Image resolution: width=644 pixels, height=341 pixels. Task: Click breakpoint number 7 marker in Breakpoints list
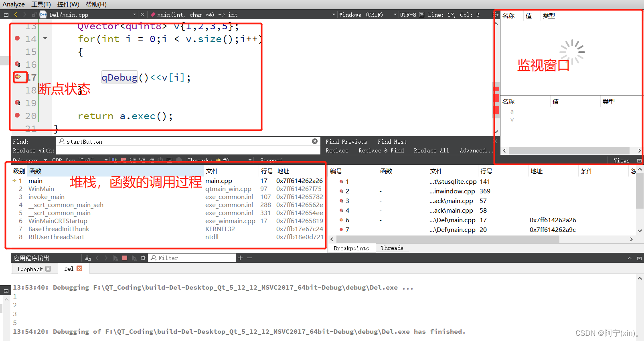click(341, 229)
